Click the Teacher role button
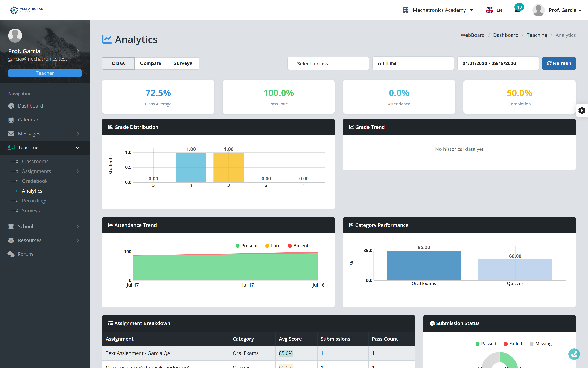588x368 pixels. click(45, 73)
